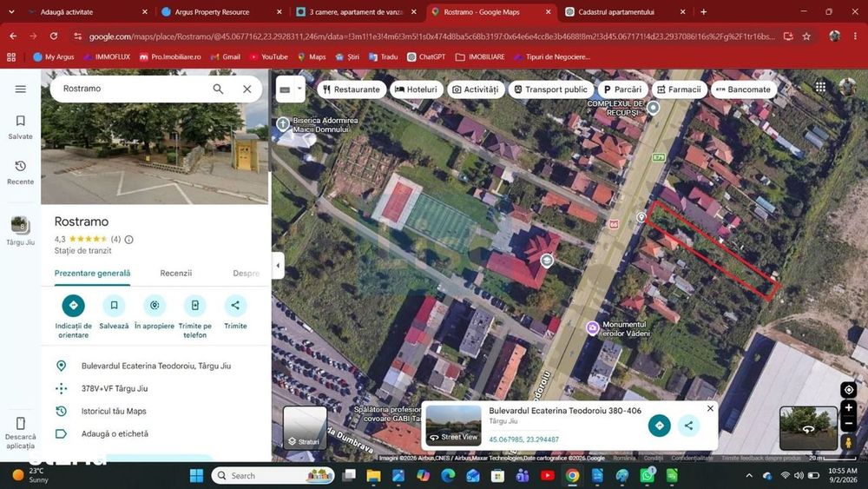This screenshot has width=868, height=489.
Task: Filter by Hoteluri chip
Action: pos(417,89)
